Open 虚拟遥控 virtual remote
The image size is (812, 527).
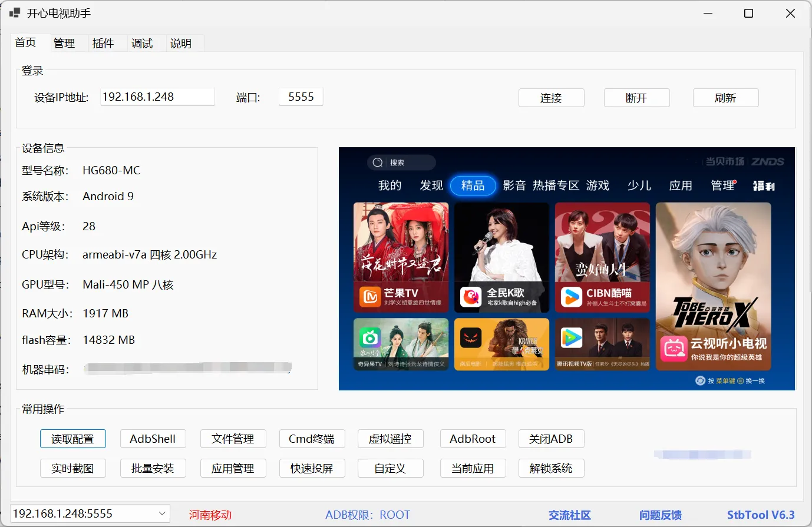click(x=390, y=439)
